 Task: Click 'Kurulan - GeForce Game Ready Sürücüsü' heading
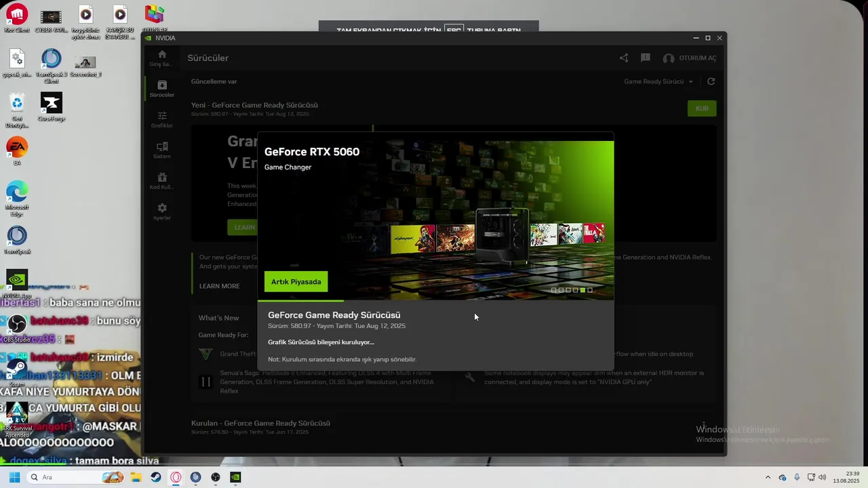260,423
